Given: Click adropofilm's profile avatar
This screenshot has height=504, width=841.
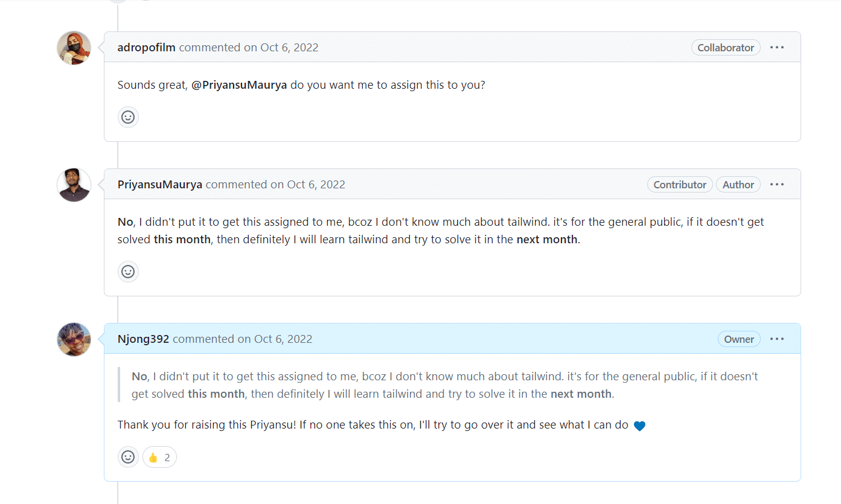Looking at the screenshot, I should [x=73, y=47].
